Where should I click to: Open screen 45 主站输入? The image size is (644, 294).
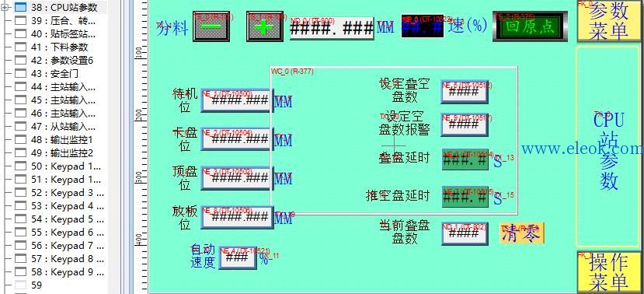[63, 100]
